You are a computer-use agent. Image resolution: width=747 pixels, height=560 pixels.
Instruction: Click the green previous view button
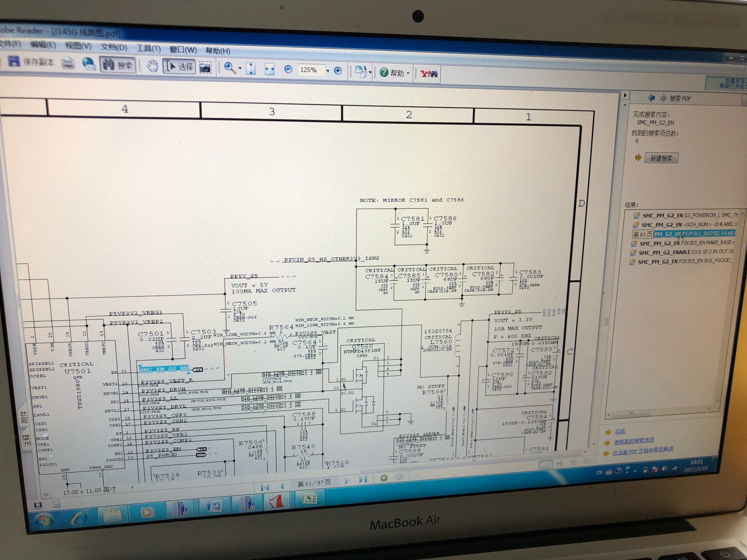pyautogui.click(x=384, y=478)
